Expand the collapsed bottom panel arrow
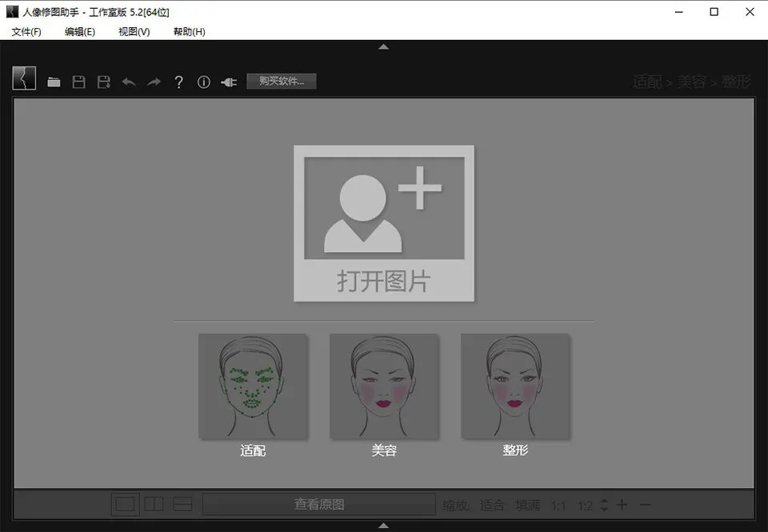This screenshot has height=532, width=768. pyautogui.click(x=383, y=526)
